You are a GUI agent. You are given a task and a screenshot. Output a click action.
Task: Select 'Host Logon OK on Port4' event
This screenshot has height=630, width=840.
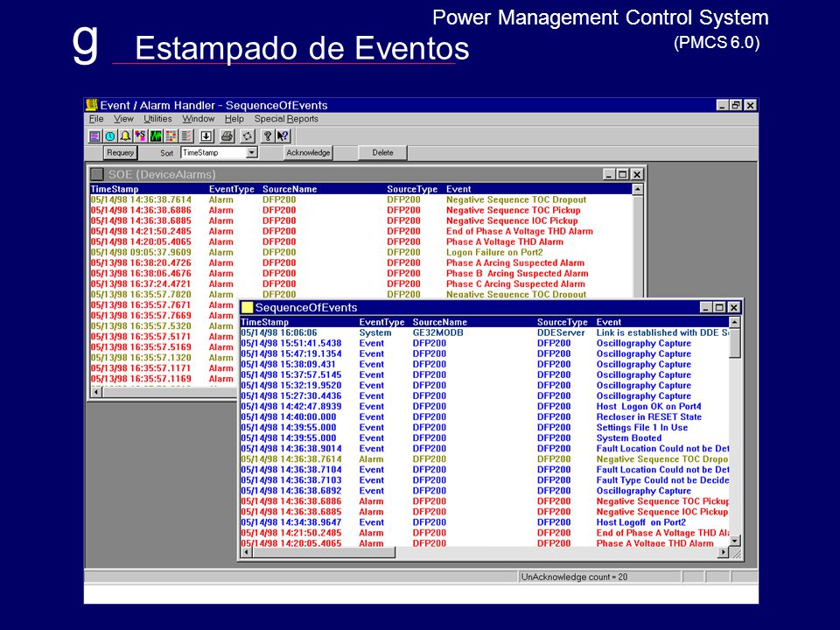(x=648, y=407)
